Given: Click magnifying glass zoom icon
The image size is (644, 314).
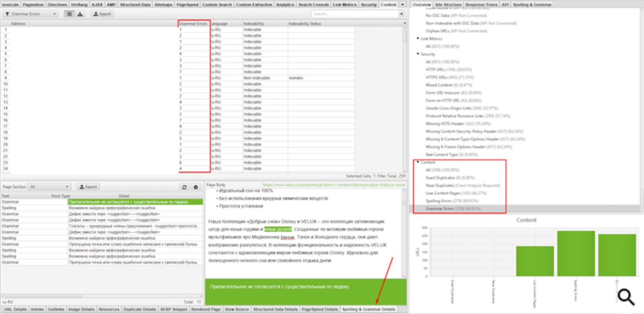Looking at the screenshot, I should pos(626,297).
